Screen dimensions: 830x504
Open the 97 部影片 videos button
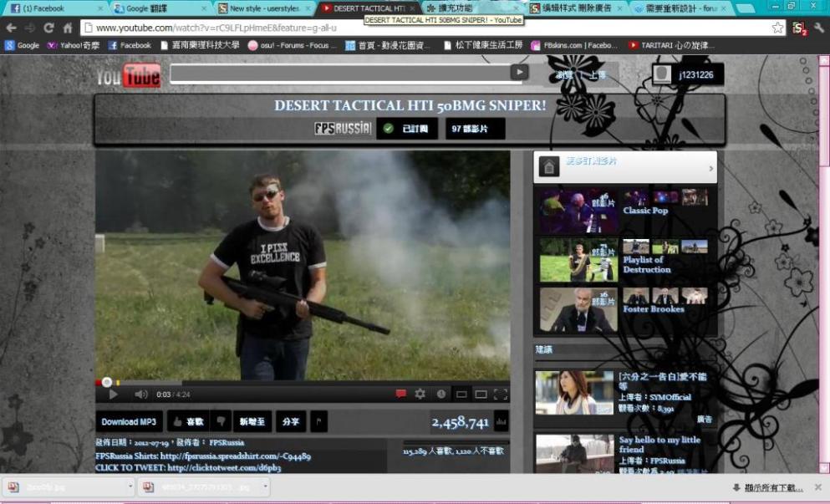[476, 129]
